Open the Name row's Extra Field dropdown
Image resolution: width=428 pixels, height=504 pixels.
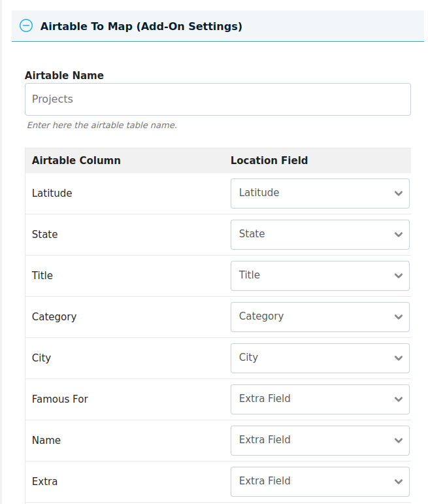(x=320, y=441)
